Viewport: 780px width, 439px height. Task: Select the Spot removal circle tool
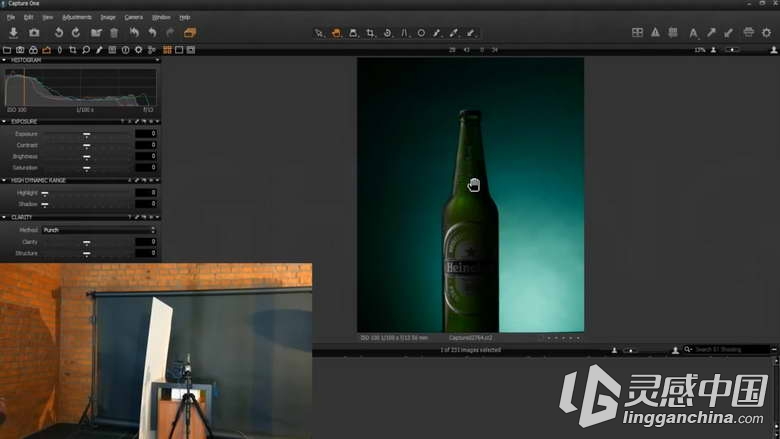[421, 33]
